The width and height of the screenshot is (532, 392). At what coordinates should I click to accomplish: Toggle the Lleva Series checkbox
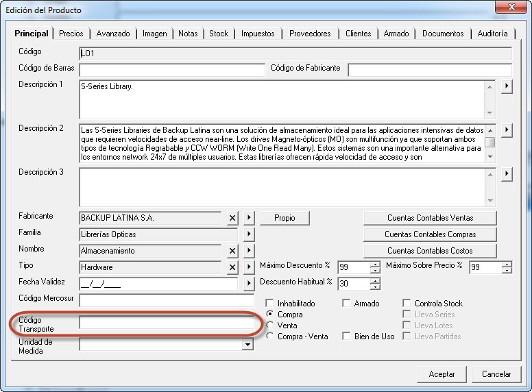pyautogui.click(x=407, y=314)
